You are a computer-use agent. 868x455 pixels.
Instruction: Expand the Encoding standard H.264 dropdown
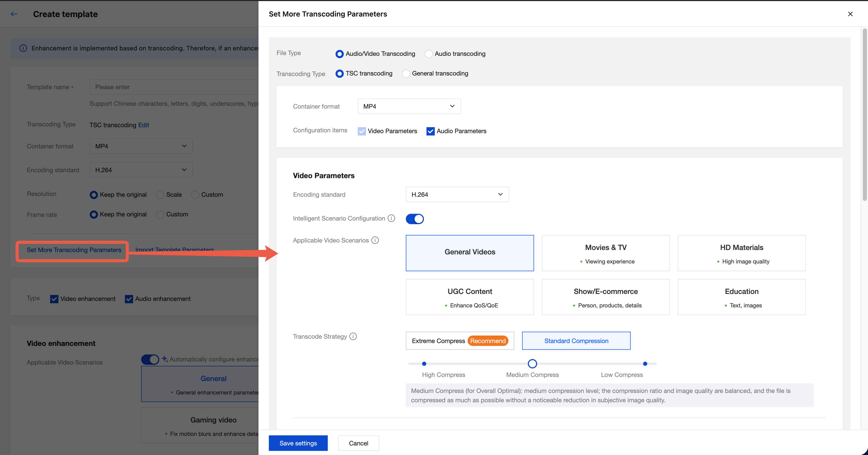[457, 194]
